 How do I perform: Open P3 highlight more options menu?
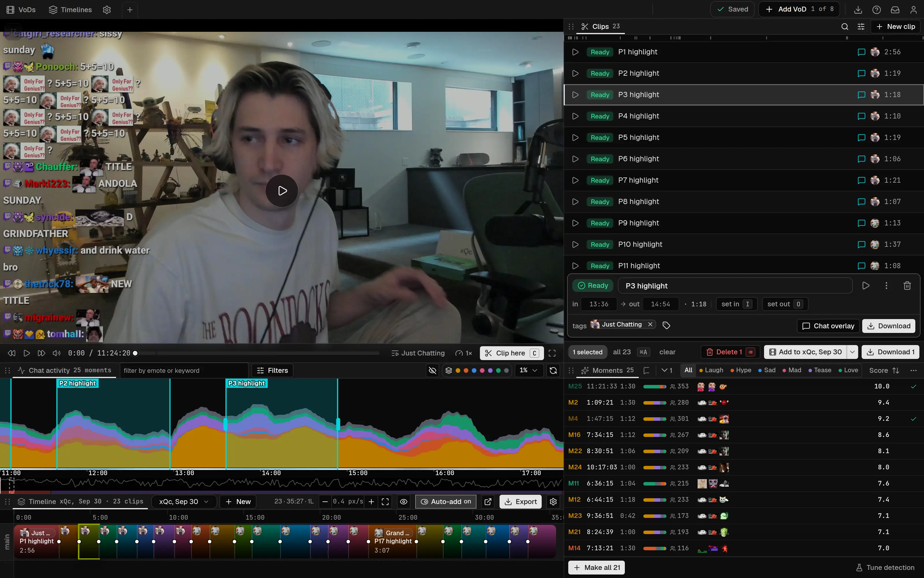886,286
